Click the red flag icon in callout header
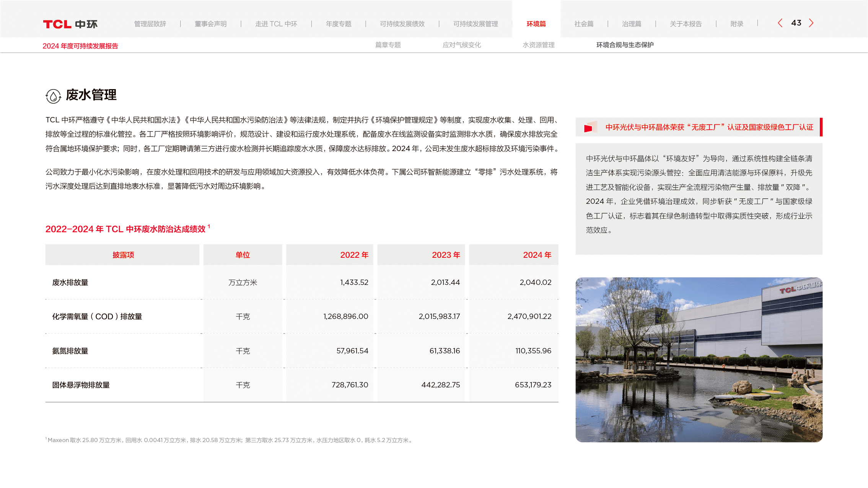The width and height of the screenshot is (868, 488). 590,127
